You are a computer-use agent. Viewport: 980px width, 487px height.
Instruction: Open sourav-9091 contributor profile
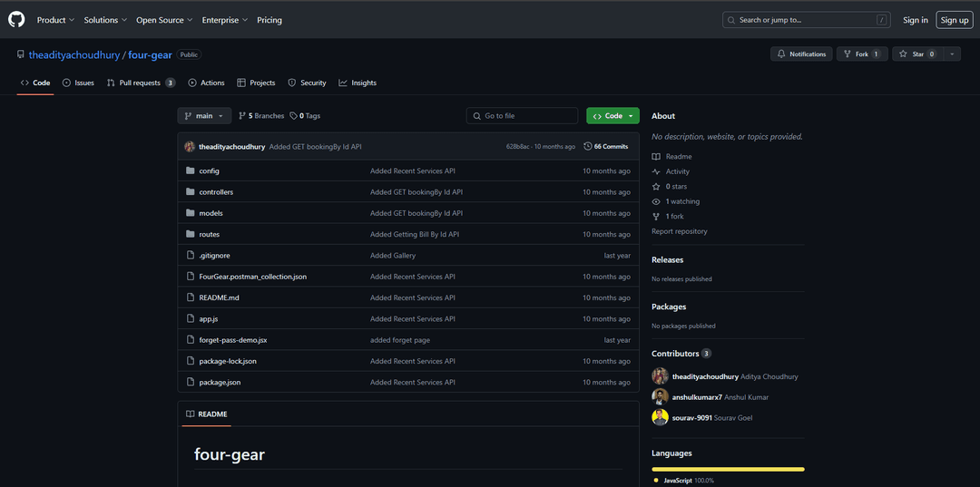pyautogui.click(x=691, y=418)
